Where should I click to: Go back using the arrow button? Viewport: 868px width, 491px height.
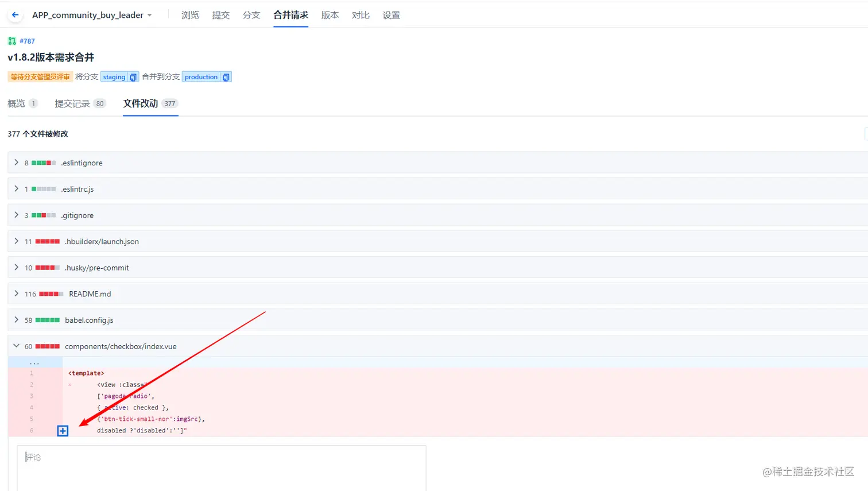[x=15, y=15]
